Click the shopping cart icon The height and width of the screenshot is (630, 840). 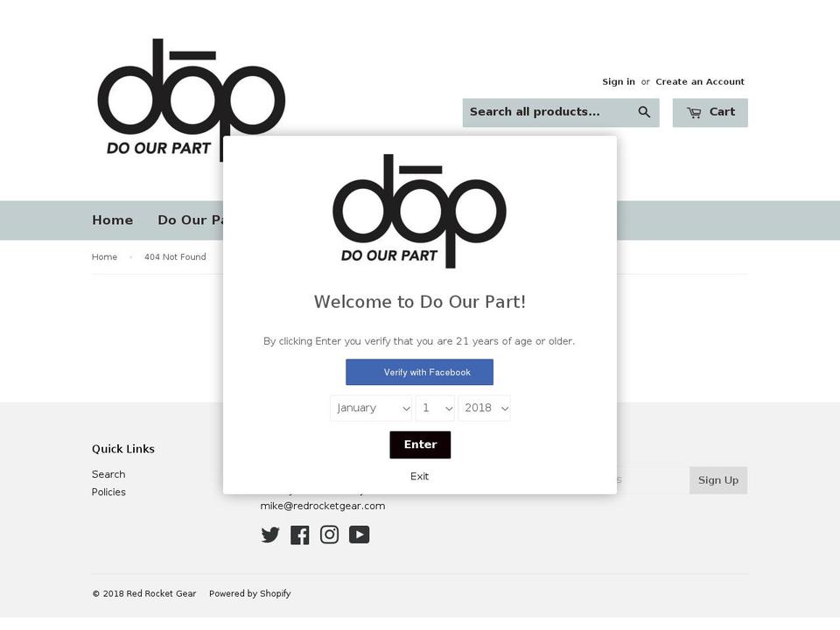click(694, 113)
